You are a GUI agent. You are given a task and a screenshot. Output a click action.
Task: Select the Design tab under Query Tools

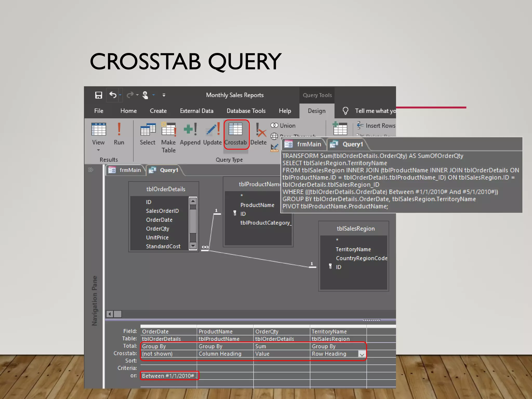tap(317, 111)
